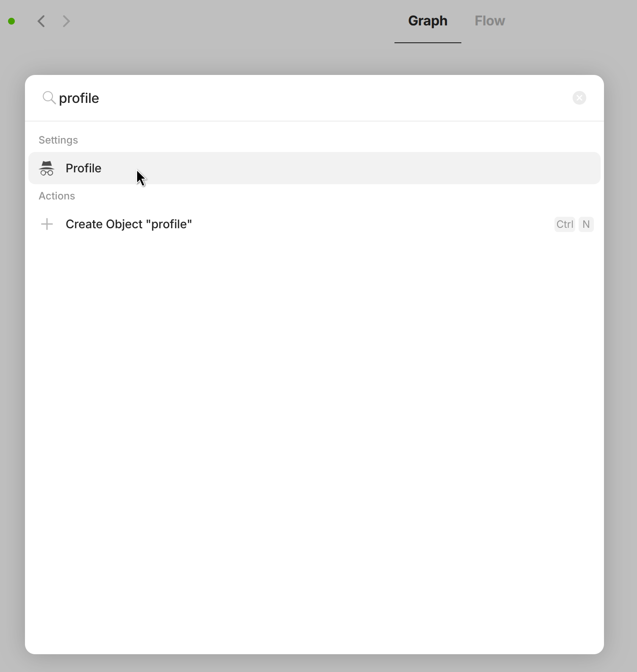
Task: Switch to the Graph tab
Action: tap(427, 21)
